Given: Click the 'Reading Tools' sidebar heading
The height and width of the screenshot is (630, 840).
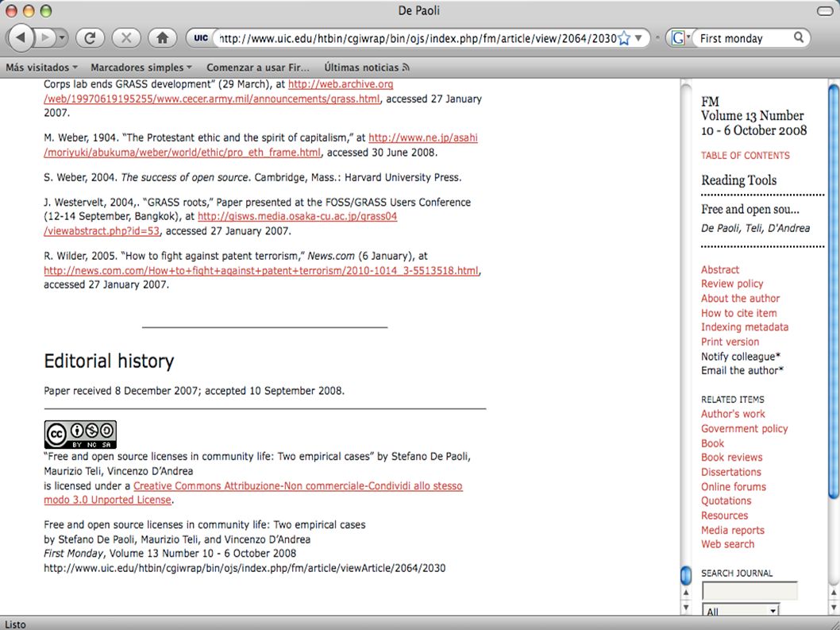Looking at the screenshot, I should (x=738, y=180).
